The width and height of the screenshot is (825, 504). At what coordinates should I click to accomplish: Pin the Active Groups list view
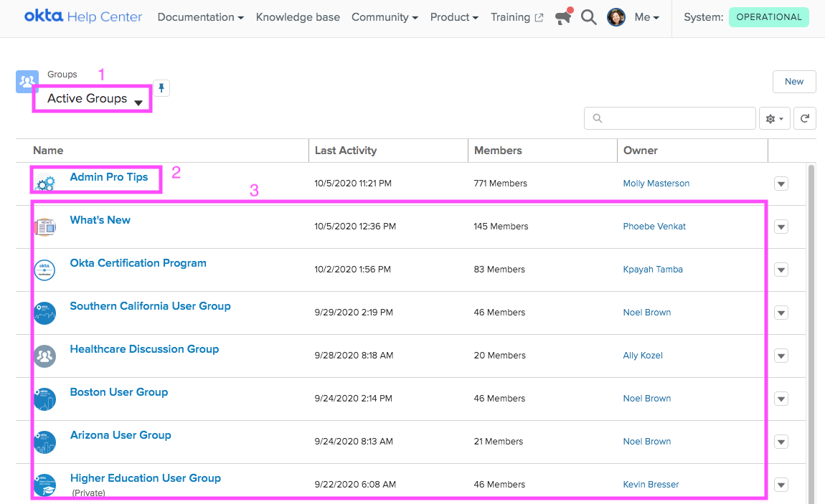tap(161, 88)
